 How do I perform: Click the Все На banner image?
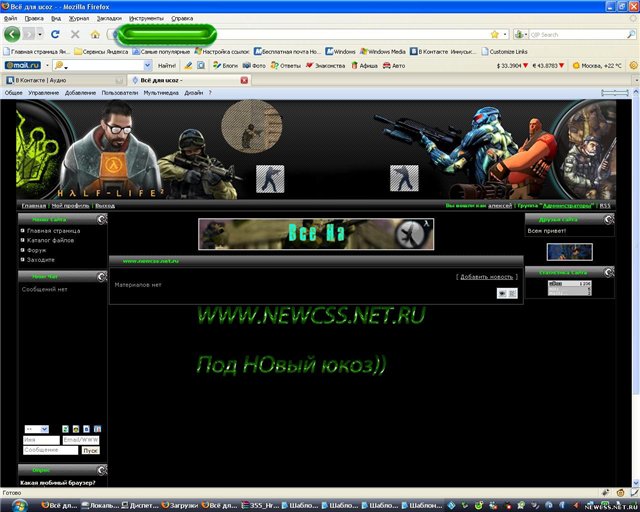[x=316, y=234]
